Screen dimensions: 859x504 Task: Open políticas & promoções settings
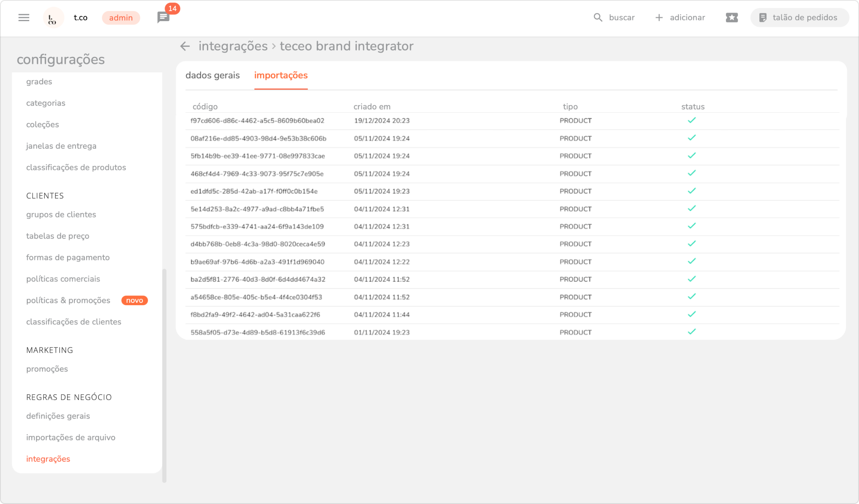click(x=68, y=300)
